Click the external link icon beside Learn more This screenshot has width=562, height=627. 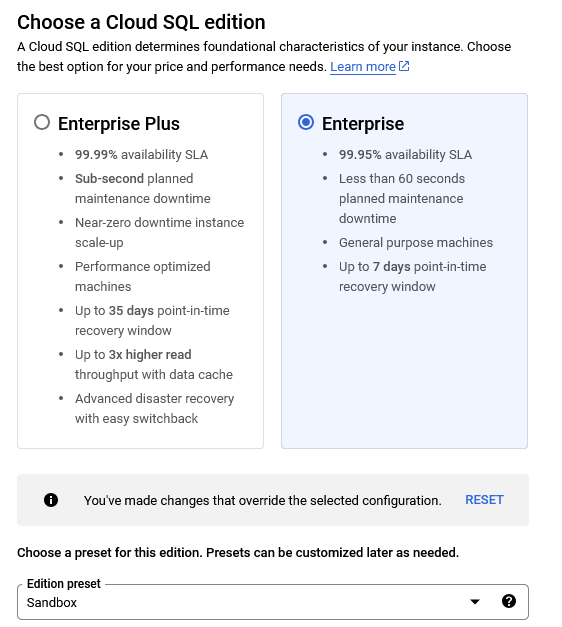coord(404,66)
